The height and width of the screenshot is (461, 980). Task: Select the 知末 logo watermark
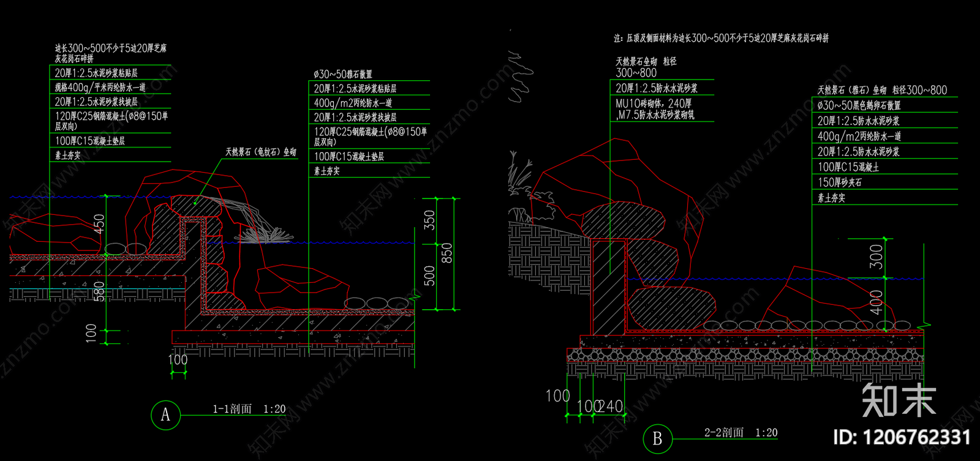pos(899,400)
